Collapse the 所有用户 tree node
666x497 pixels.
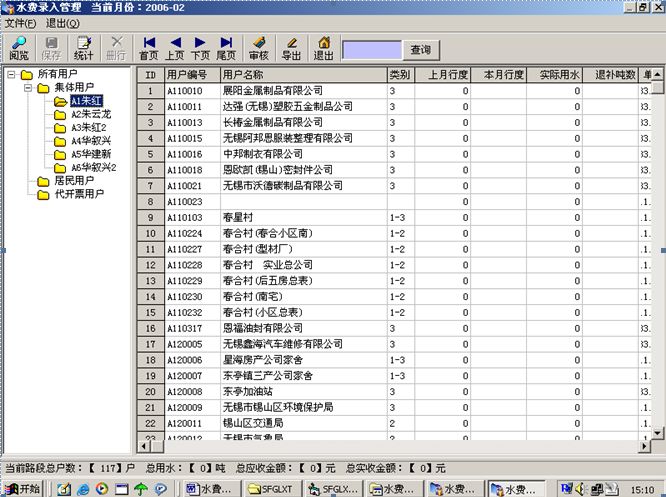coord(11,75)
